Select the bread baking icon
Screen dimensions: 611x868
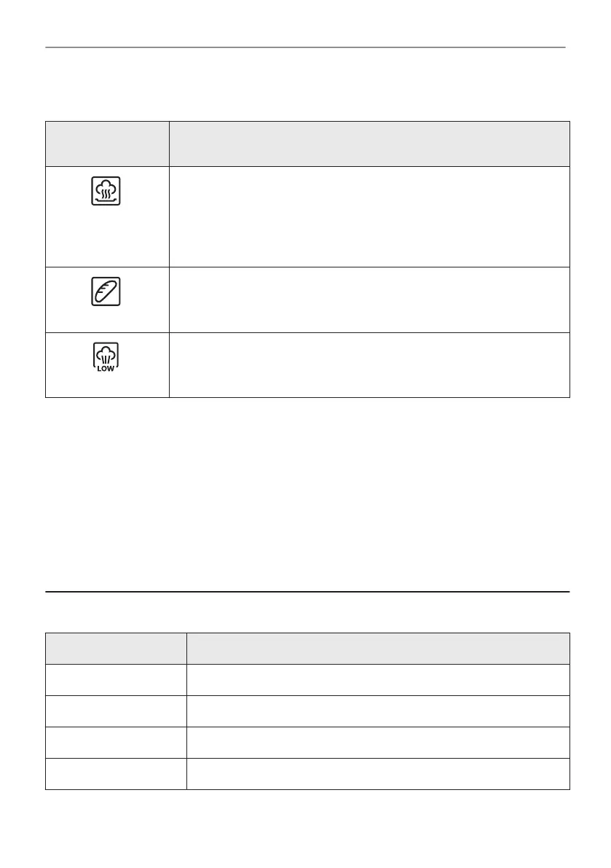pyautogui.click(x=106, y=292)
